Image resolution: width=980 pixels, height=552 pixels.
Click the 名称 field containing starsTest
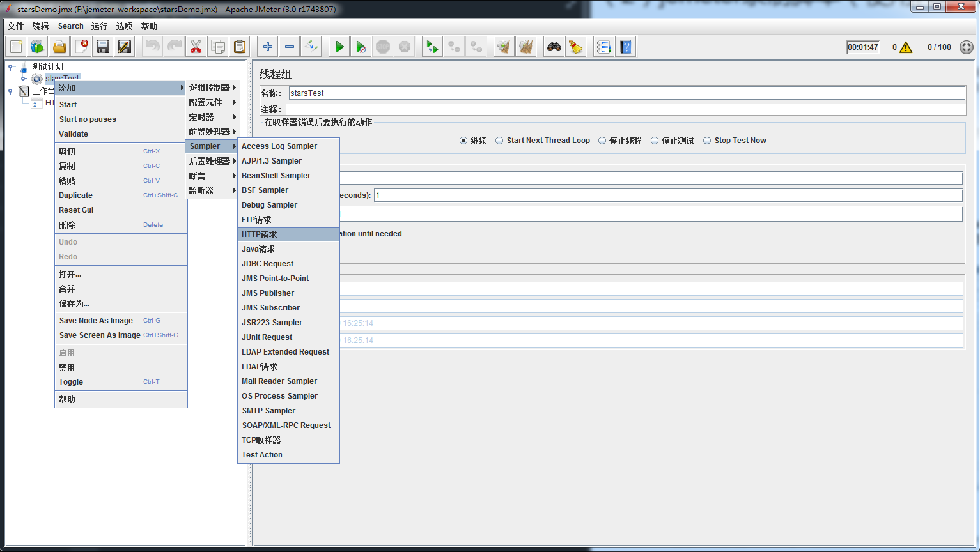point(626,93)
